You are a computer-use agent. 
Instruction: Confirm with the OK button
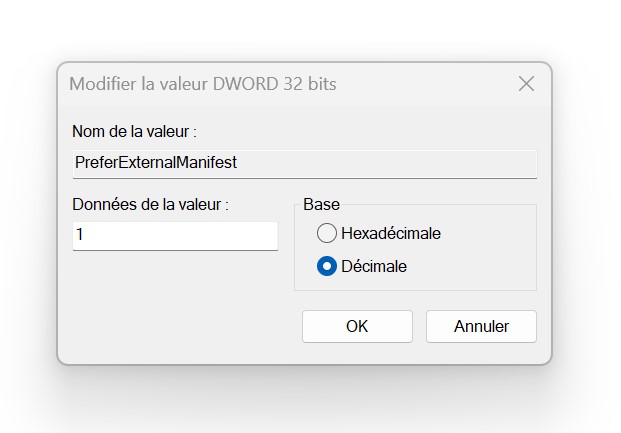click(x=357, y=326)
